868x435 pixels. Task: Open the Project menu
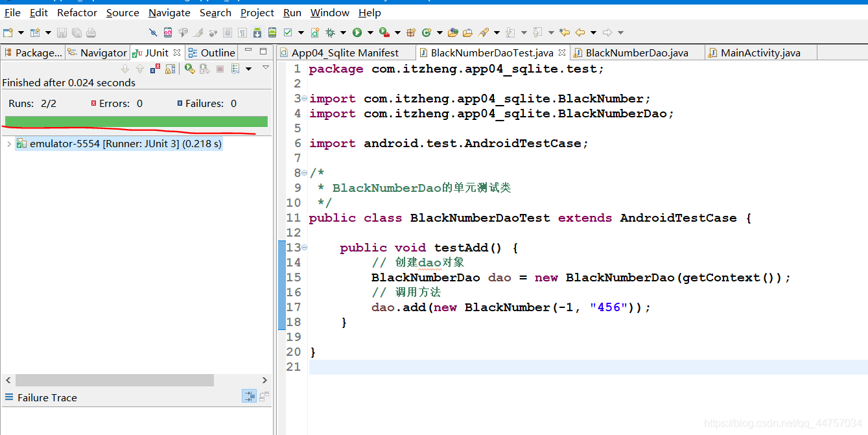[257, 12]
